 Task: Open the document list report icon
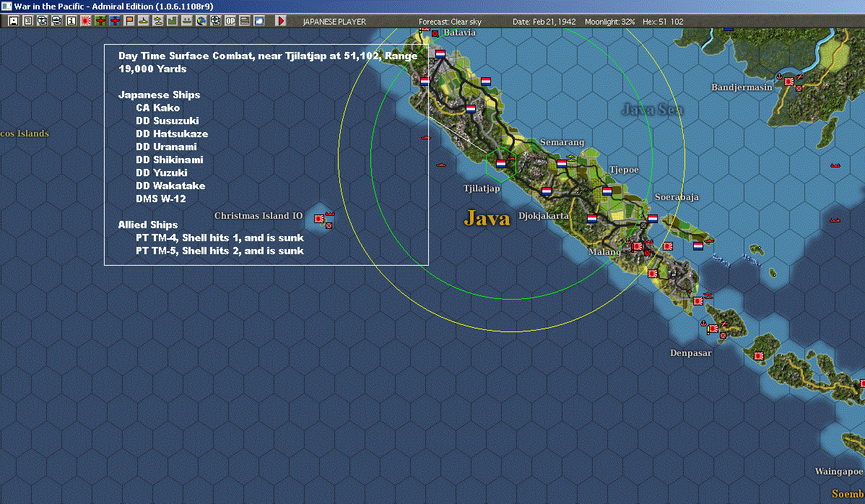tap(28, 21)
